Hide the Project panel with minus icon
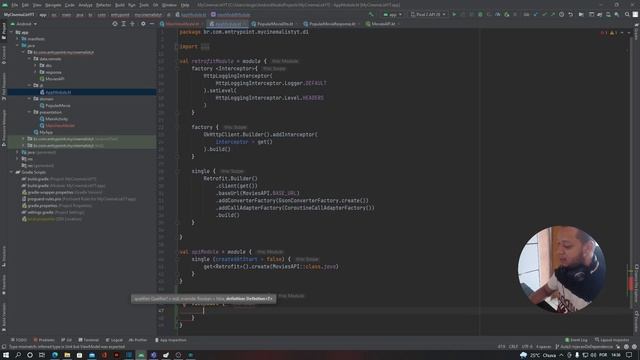The image size is (640, 360). click(151, 24)
